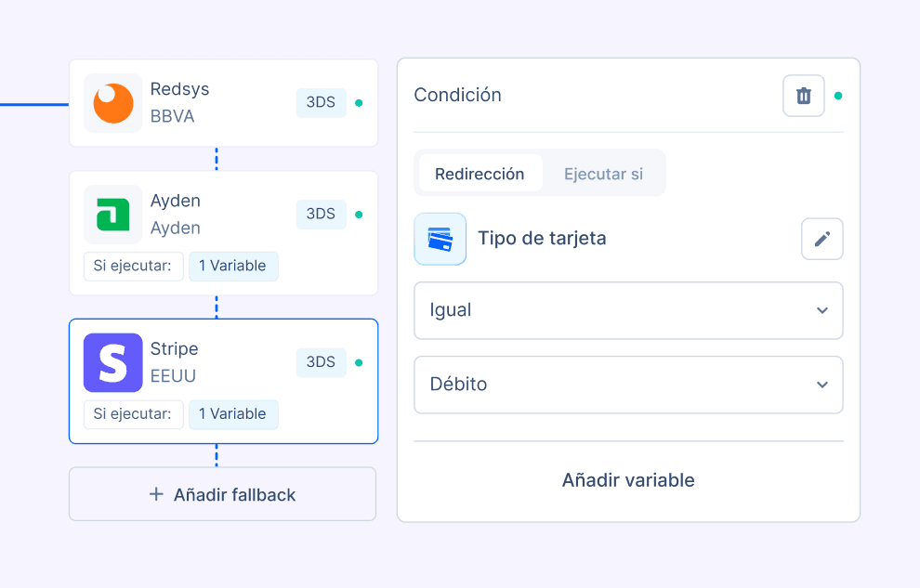Switch to the Ejecutar si tab

click(602, 173)
